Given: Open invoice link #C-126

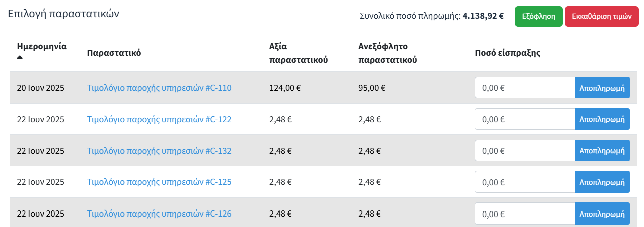Looking at the screenshot, I should pyautogui.click(x=159, y=214).
